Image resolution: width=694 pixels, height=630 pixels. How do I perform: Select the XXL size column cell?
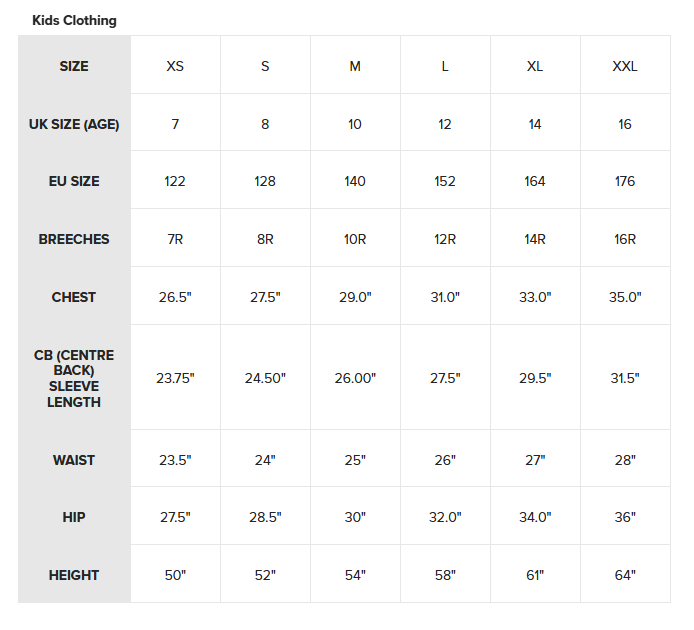coord(625,66)
